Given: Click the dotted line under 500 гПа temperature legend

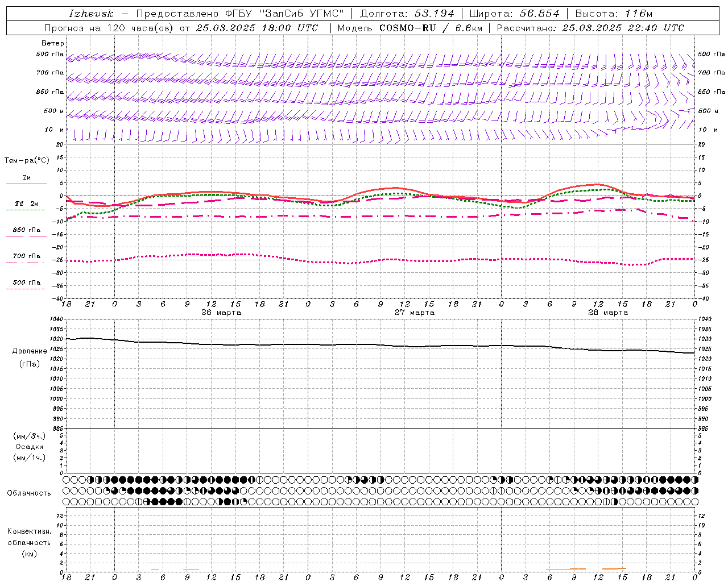Looking at the screenshot, I should 25,289.
